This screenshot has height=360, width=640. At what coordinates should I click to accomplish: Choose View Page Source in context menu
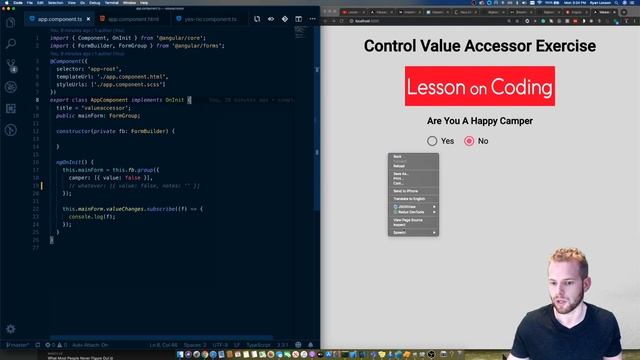pyautogui.click(x=413, y=220)
